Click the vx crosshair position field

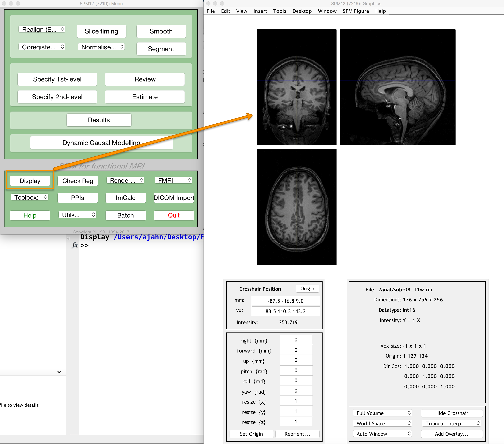(x=285, y=311)
